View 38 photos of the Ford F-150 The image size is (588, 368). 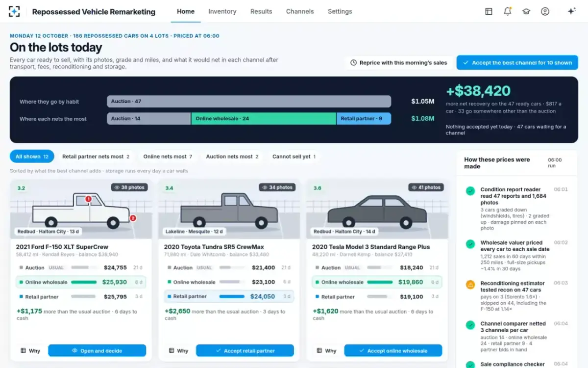[129, 187]
